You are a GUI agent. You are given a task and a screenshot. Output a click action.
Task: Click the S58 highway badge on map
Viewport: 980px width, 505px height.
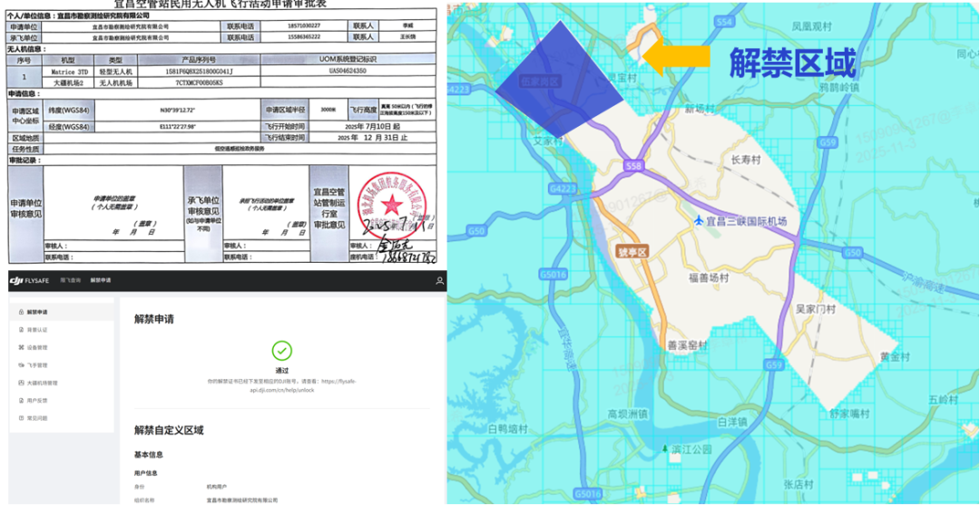(x=633, y=166)
